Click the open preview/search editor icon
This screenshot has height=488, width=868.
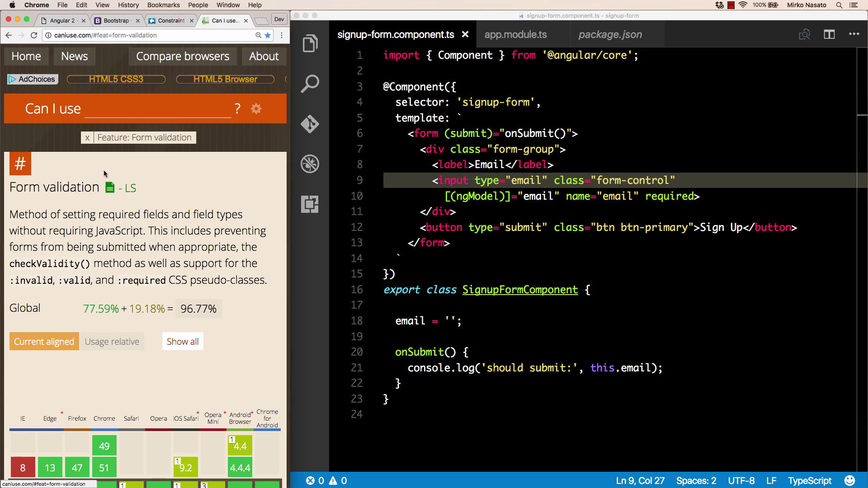[804, 34]
